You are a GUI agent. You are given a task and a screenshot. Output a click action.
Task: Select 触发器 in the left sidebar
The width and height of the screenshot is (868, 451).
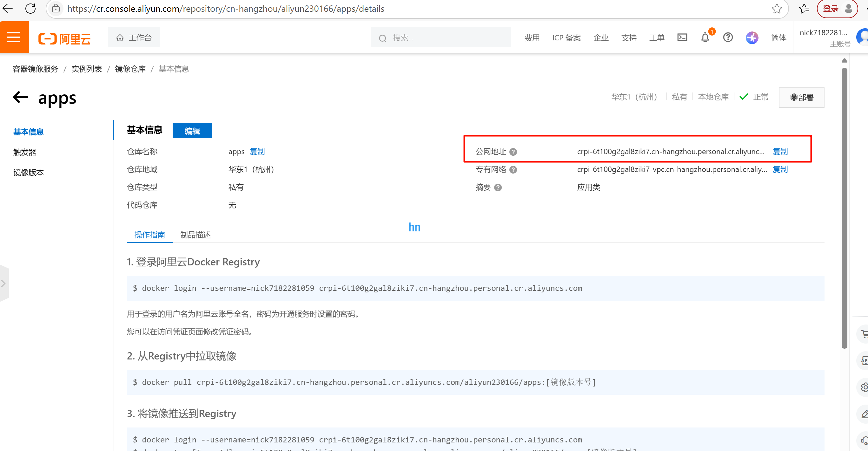25,152
